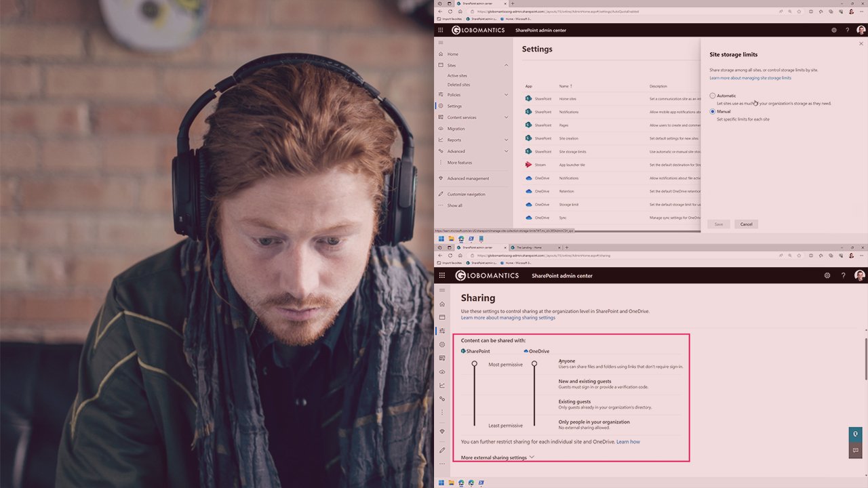Click the SharePoint permissiveness slider handle
868x488 pixels.
474,363
